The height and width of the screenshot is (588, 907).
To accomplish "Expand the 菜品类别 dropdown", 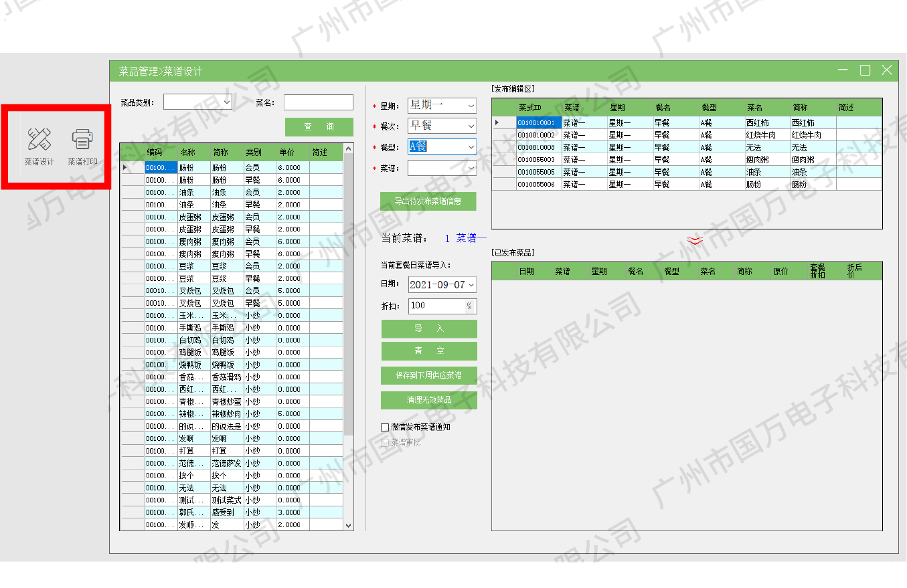I will pyautogui.click(x=226, y=102).
